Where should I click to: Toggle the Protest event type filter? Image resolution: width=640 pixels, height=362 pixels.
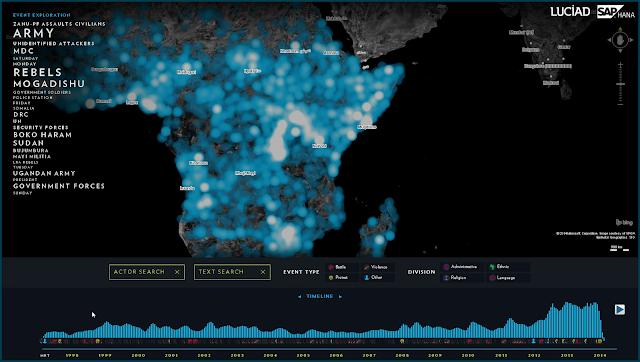(342, 278)
